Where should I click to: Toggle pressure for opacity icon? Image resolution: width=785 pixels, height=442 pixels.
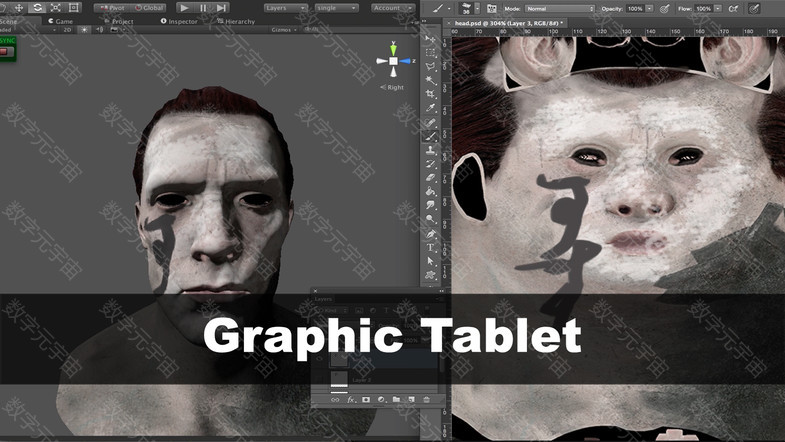tap(664, 9)
